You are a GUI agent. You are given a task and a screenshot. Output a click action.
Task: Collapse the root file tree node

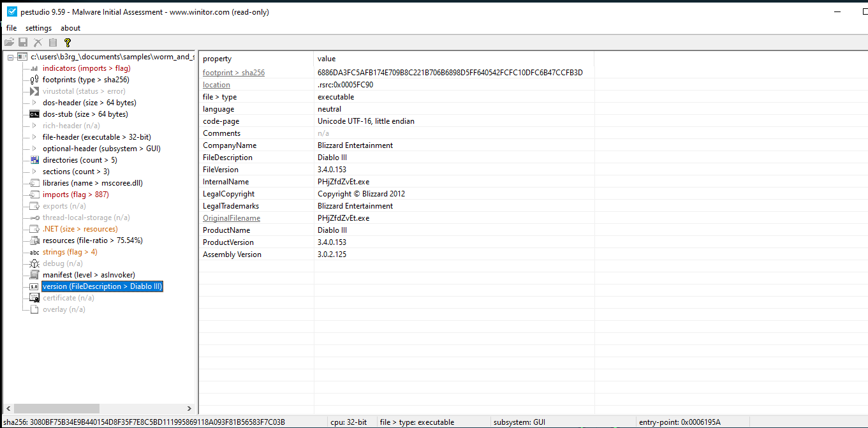(10, 57)
